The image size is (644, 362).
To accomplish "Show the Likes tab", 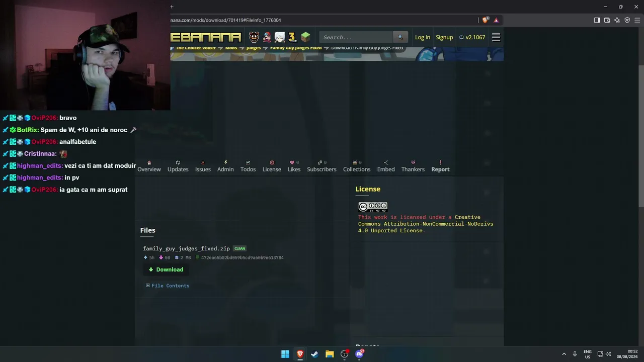I will [x=294, y=166].
